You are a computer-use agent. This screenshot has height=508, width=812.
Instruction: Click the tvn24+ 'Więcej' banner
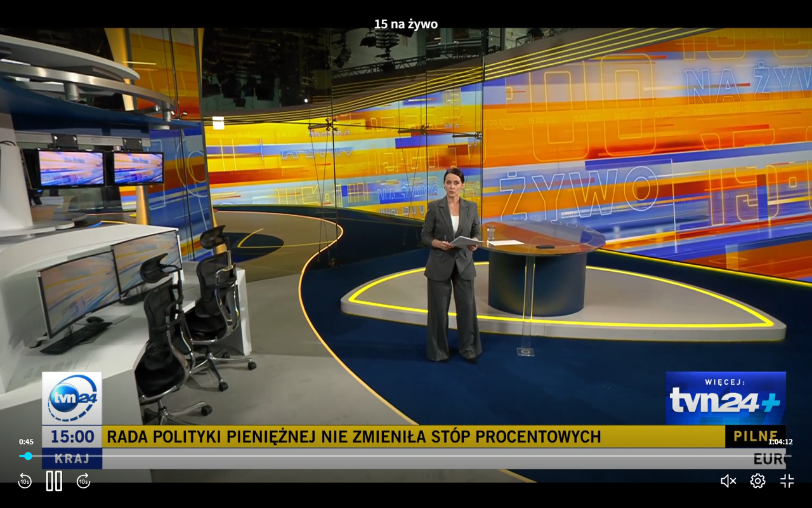coord(726,398)
